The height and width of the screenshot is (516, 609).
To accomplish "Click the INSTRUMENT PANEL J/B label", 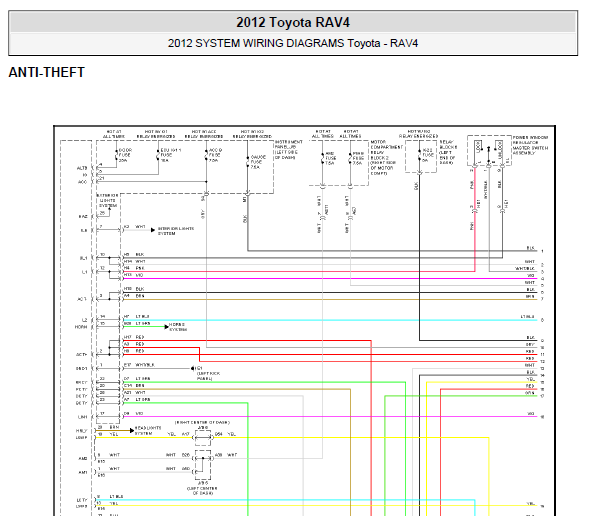I will 288,149.
